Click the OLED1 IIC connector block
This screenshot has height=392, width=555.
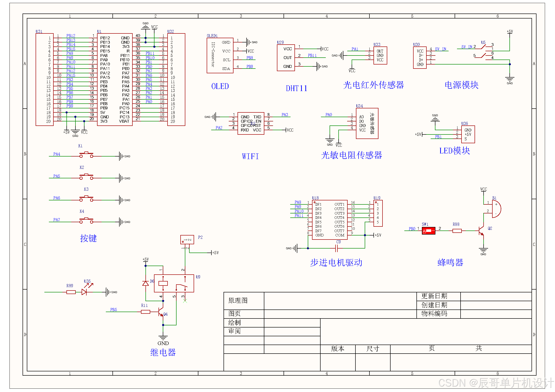point(220,55)
